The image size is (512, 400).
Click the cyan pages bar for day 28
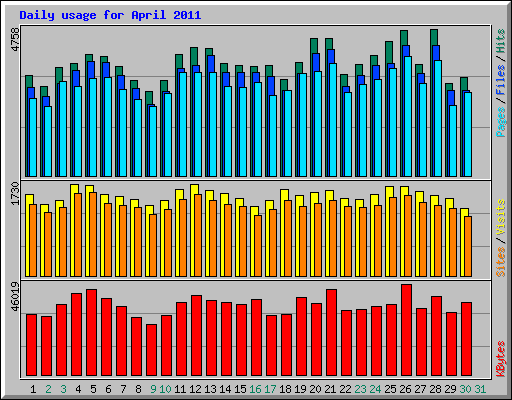point(438,118)
